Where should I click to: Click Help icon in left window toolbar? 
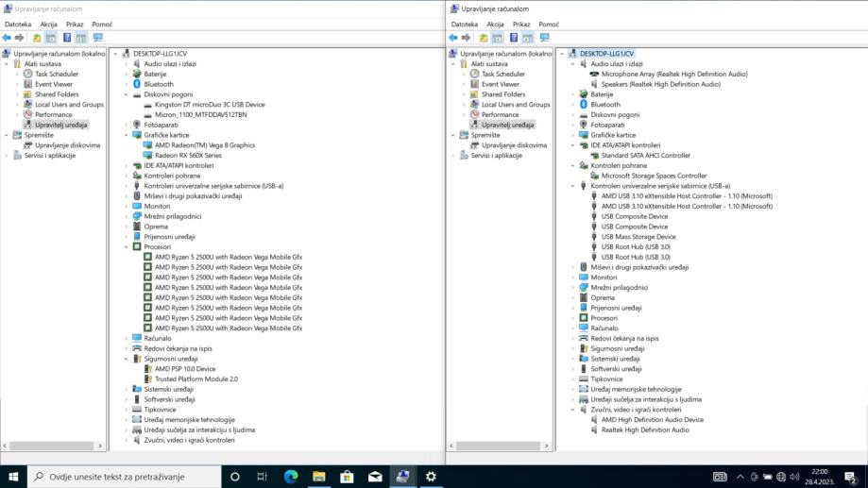(x=67, y=38)
